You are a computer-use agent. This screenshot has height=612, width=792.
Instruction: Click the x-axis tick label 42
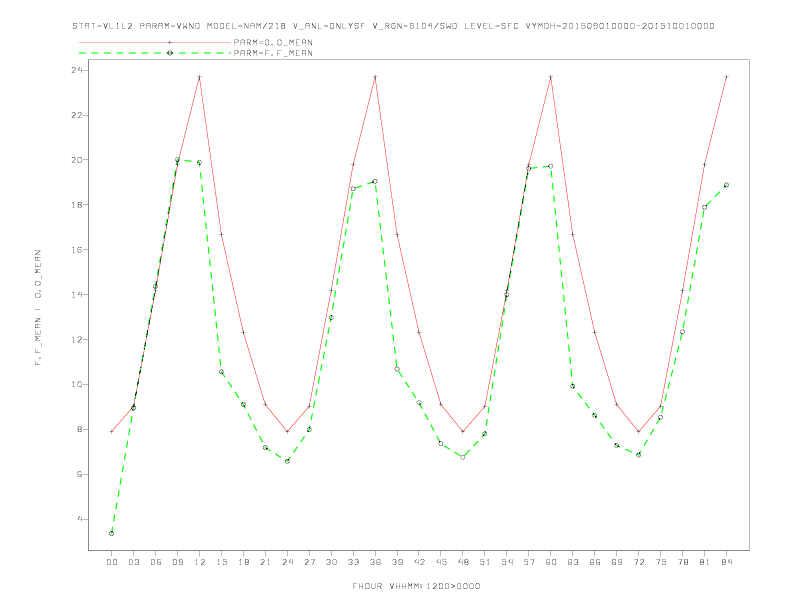[419, 562]
